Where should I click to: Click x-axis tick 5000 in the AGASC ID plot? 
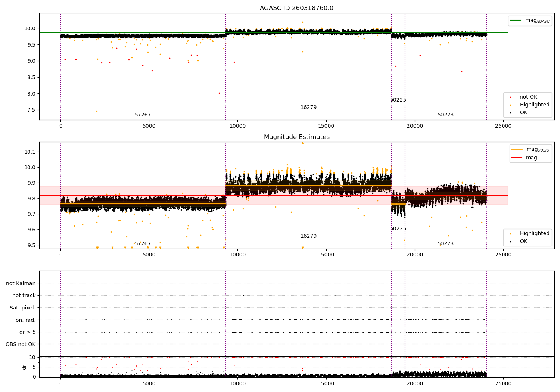pos(149,126)
